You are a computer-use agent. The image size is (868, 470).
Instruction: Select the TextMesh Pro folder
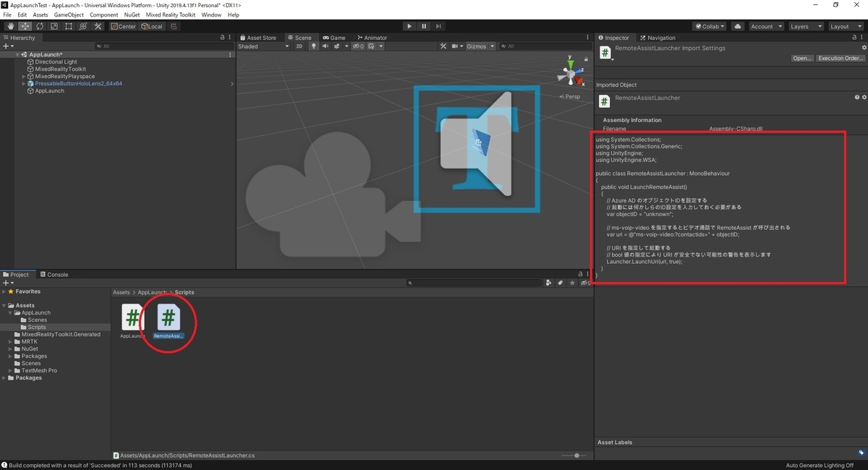39,370
